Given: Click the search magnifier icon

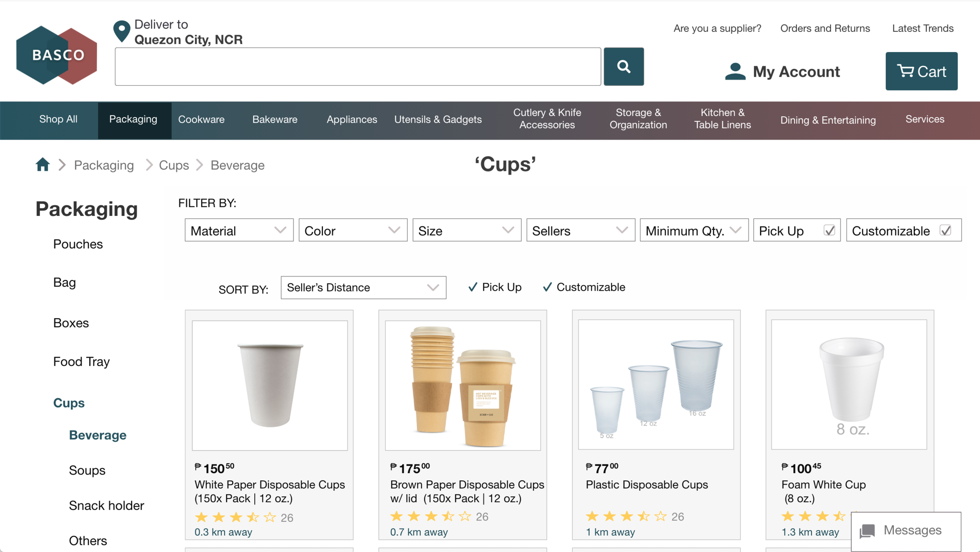Looking at the screenshot, I should (623, 67).
